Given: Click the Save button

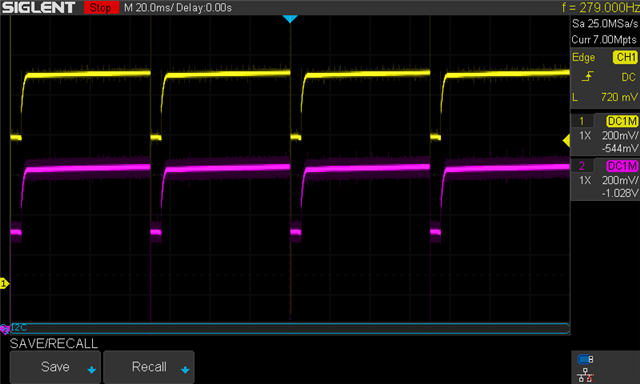Looking at the screenshot, I should click(55, 367).
